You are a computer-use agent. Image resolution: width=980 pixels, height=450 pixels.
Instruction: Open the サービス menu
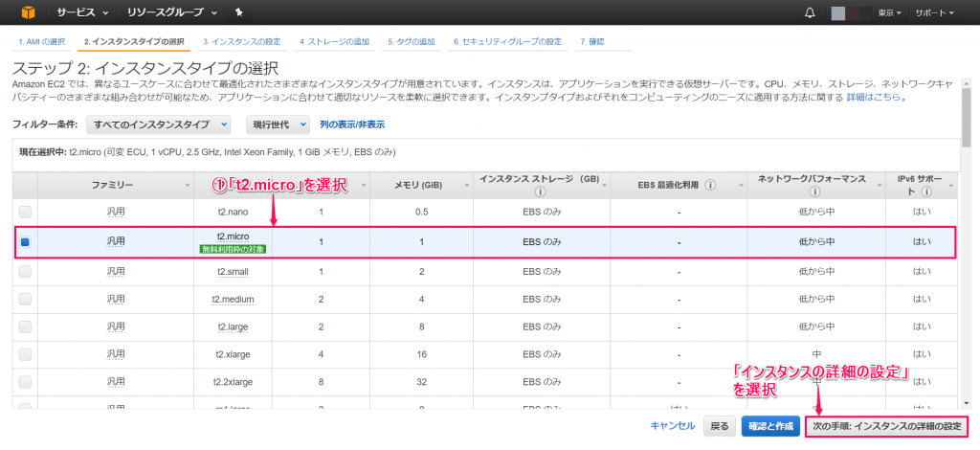tap(82, 12)
